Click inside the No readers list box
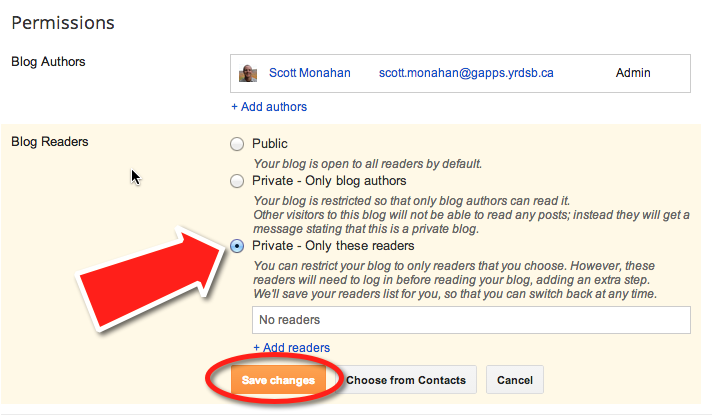This screenshot has height=417, width=713. pyautogui.click(x=471, y=320)
